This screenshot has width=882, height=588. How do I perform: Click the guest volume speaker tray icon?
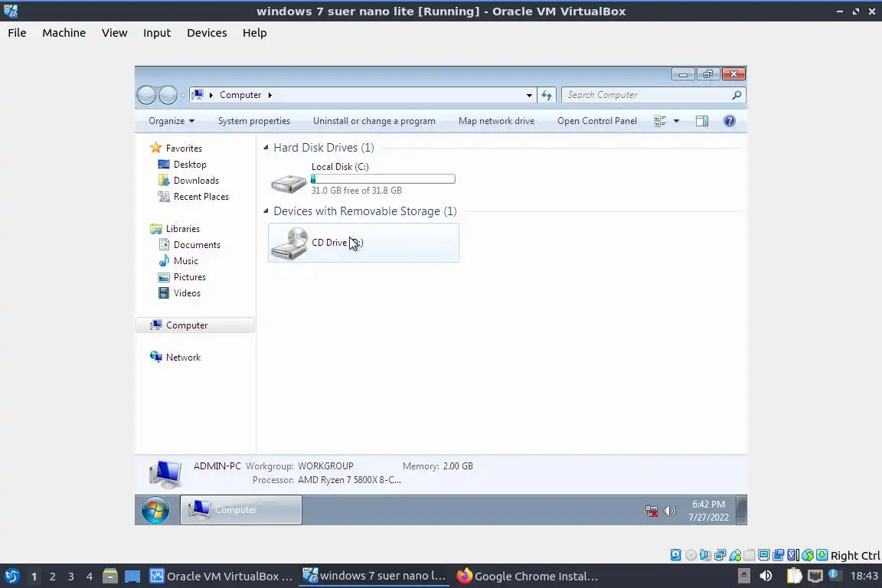(669, 511)
